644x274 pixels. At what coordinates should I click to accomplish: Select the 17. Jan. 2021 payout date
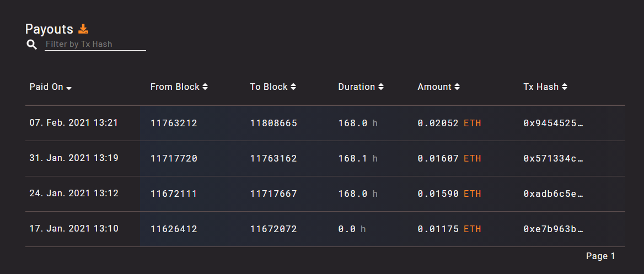point(74,229)
